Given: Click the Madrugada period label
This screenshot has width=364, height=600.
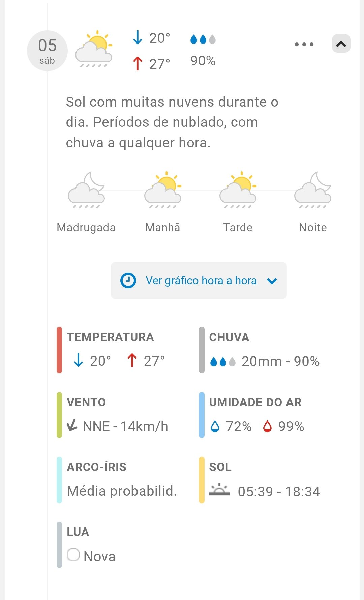Looking at the screenshot, I should coord(86,228).
